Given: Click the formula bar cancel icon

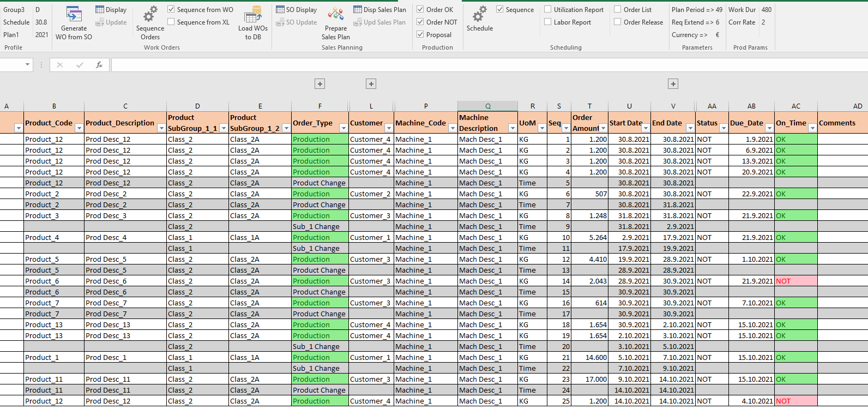Looking at the screenshot, I should pos(60,65).
